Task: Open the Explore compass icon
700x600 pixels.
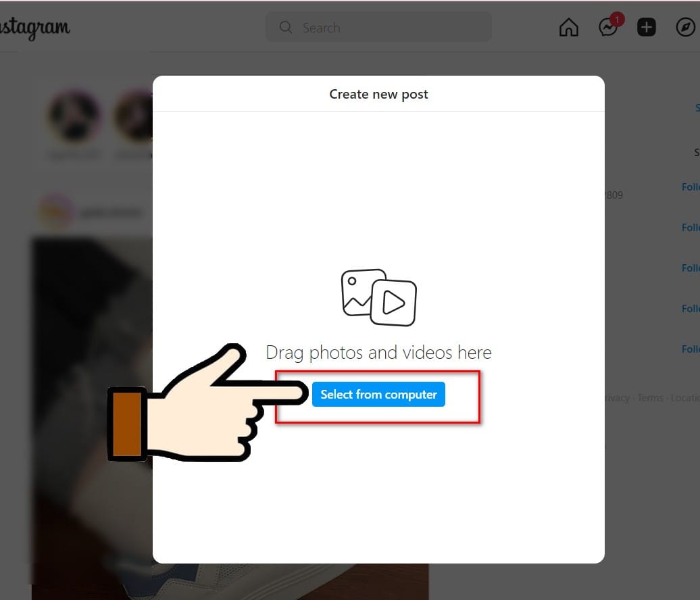Action: [686, 28]
